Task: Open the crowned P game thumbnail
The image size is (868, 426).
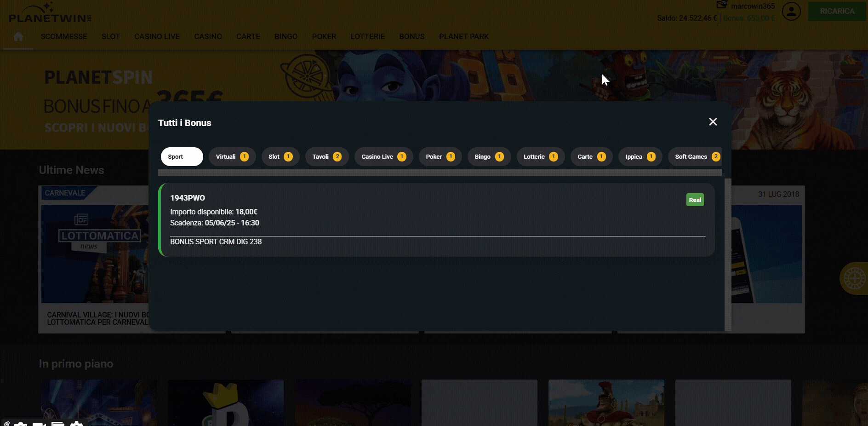Action: (226, 403)
